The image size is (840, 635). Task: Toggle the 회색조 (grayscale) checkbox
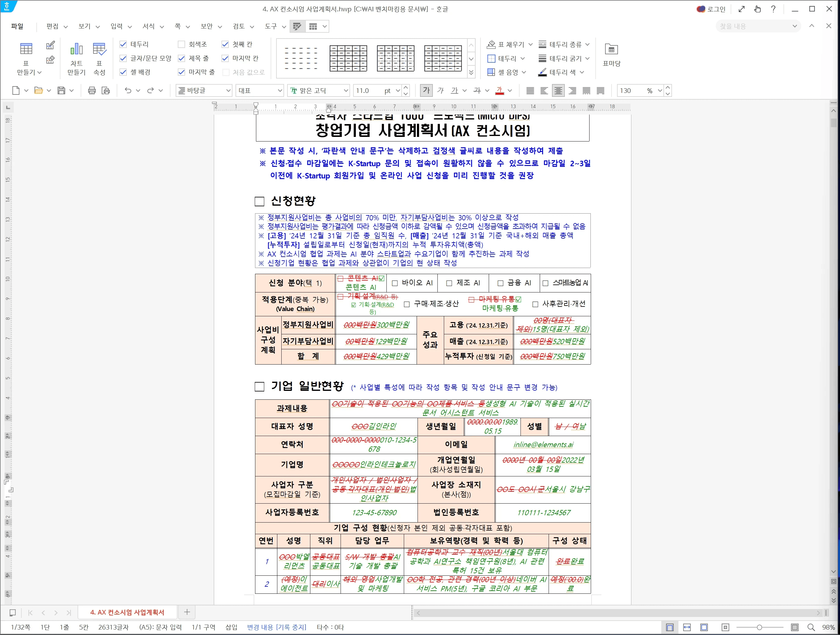coord(181,44)
